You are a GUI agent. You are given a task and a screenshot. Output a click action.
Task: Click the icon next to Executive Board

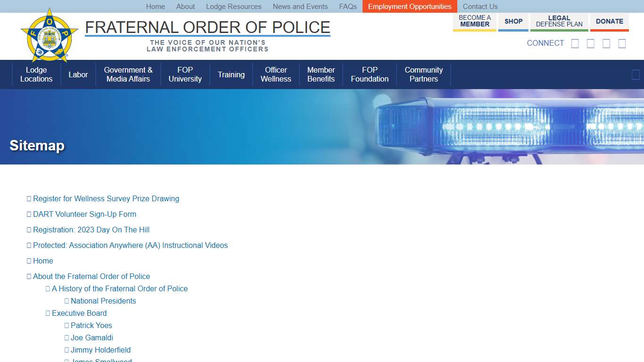point(48,313)
